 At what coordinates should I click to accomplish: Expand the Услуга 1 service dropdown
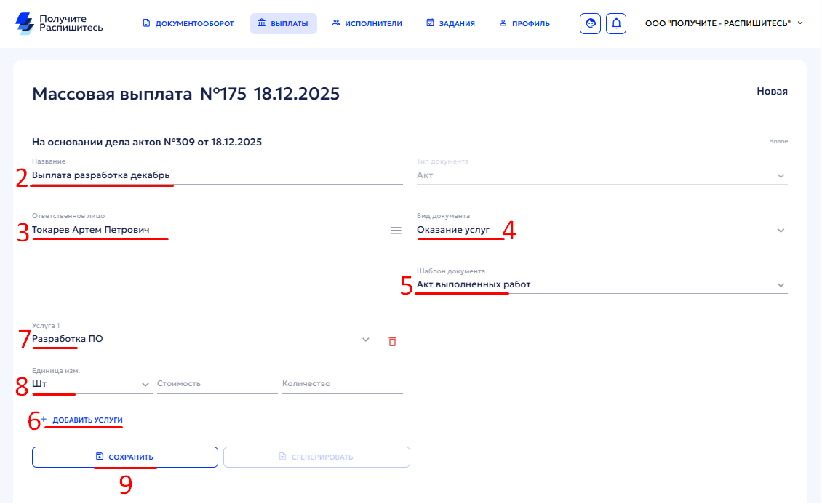[365, 340]
